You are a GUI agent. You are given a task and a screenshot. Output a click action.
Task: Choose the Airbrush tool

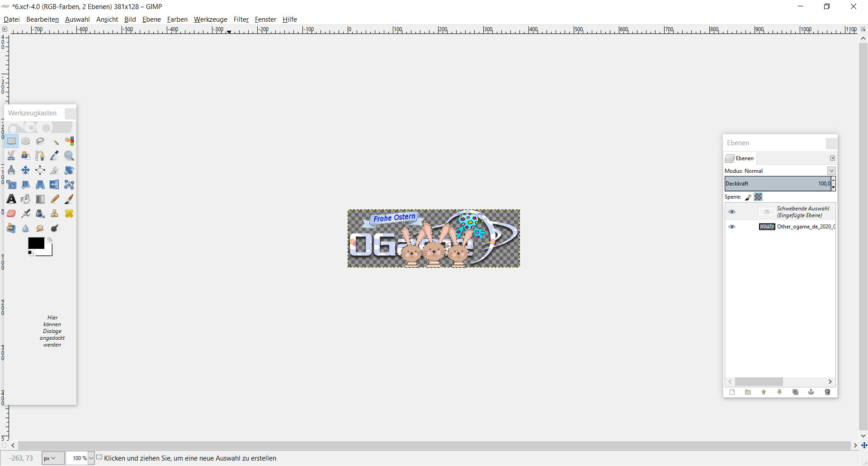26,214
